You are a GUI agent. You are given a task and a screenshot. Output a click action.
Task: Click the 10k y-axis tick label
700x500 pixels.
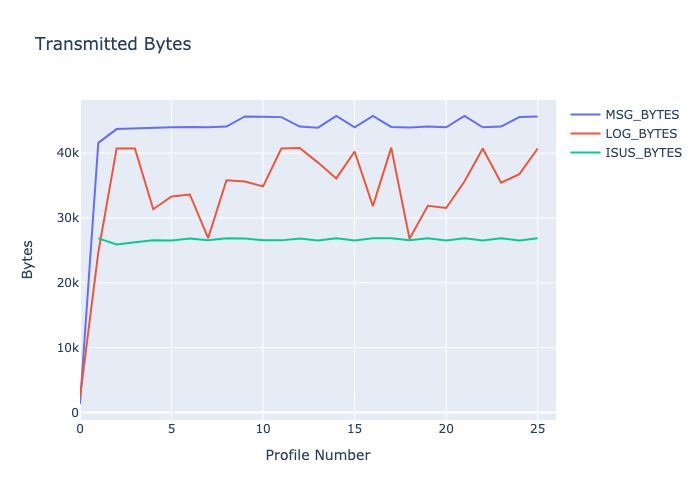pyautogui.click(x=67, y=348)
